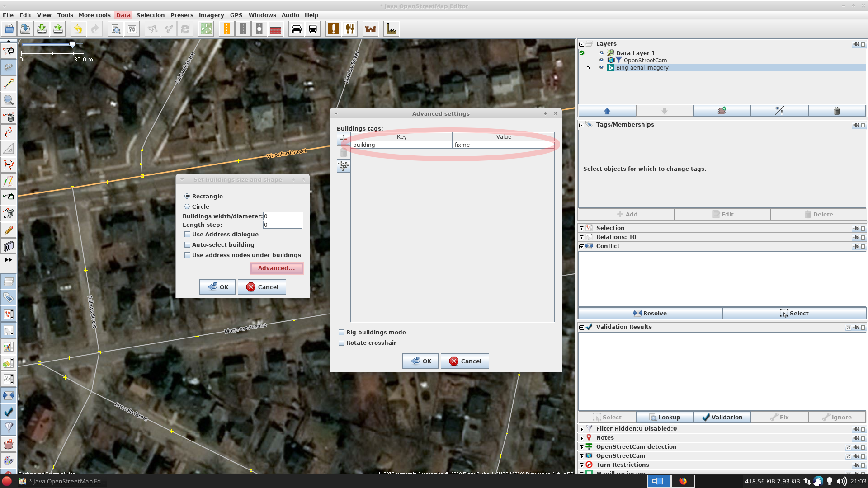
Task: Open a file using the toolbar icon
Action: pos(9,28)
